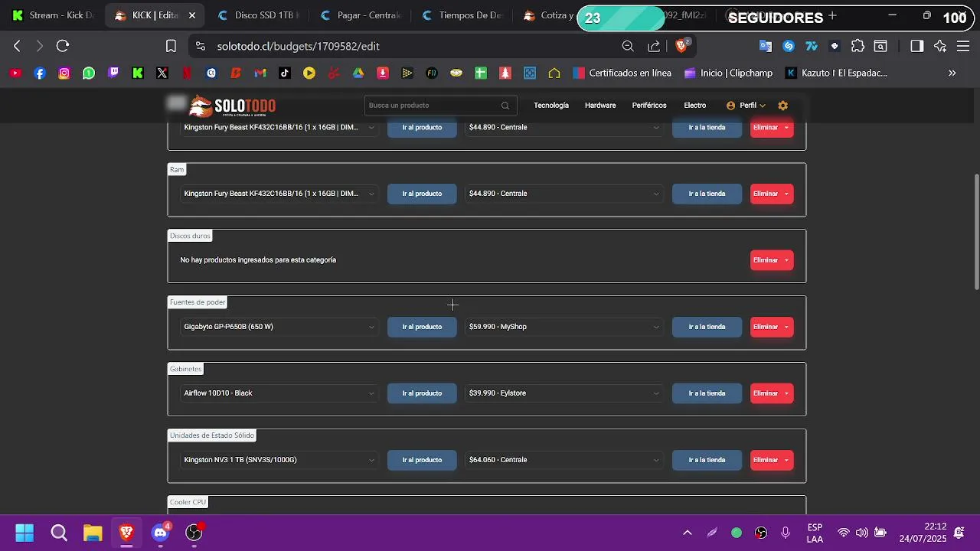980x551 pixels.
Task: Open the WhatsApp bookmark icon
Action: tap(89, 73)
